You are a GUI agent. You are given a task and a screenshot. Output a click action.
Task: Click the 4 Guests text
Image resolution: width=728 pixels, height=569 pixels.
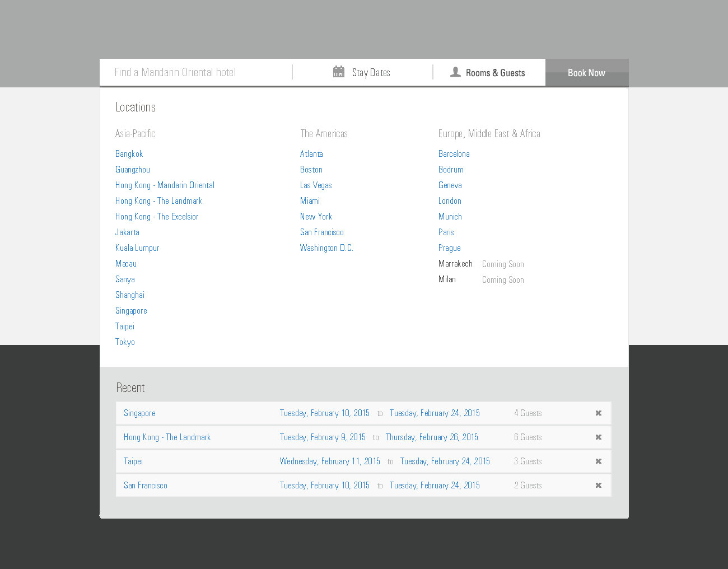528,413
